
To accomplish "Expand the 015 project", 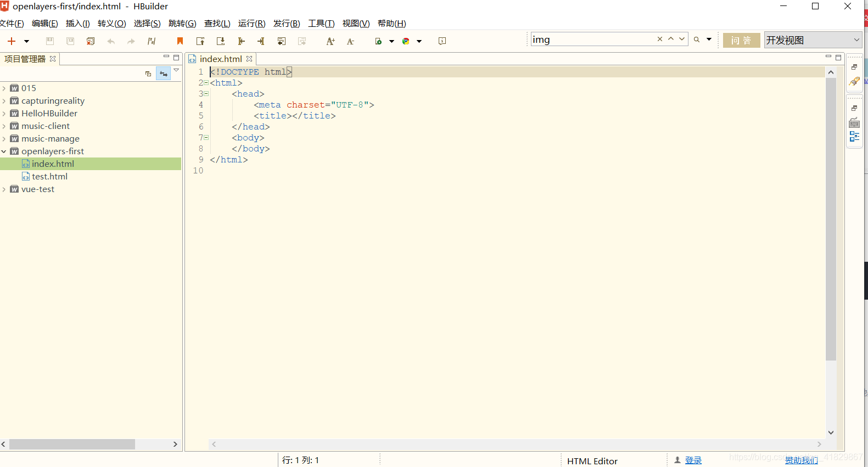I will click(4, 88).
